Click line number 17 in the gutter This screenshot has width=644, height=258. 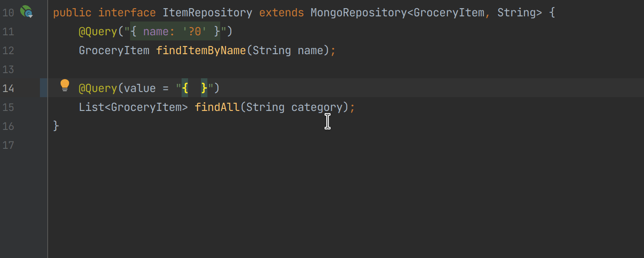pyautogui.click(x=8, y=145)
